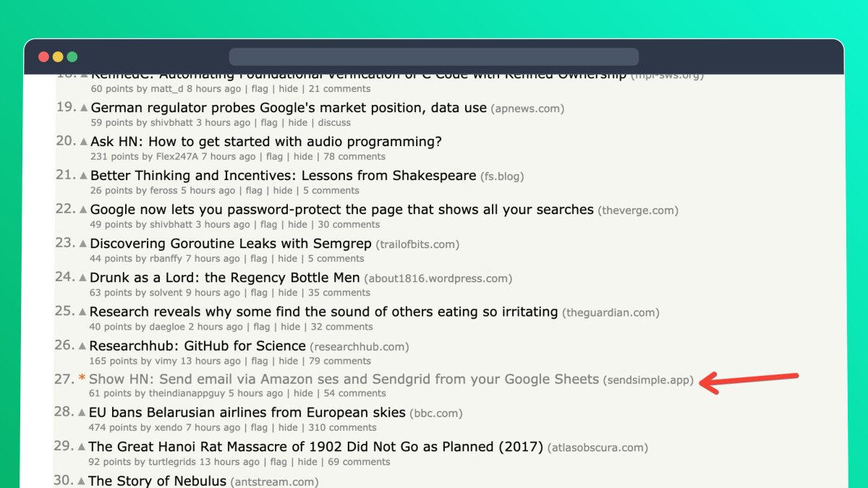Open Ask HN: audio programming thread
This screenshot has width=868, height=488.
[266, 142]
